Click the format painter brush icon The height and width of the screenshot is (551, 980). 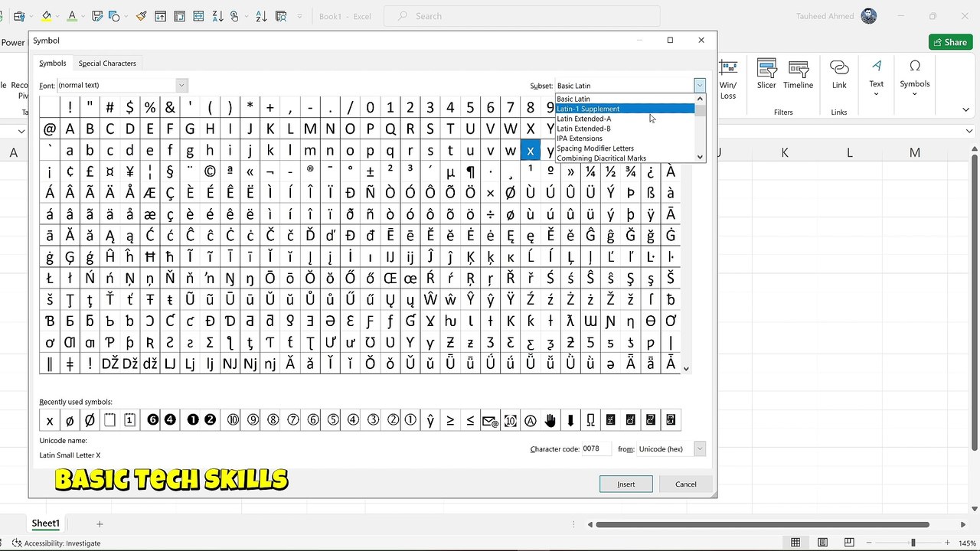(142, 16)
